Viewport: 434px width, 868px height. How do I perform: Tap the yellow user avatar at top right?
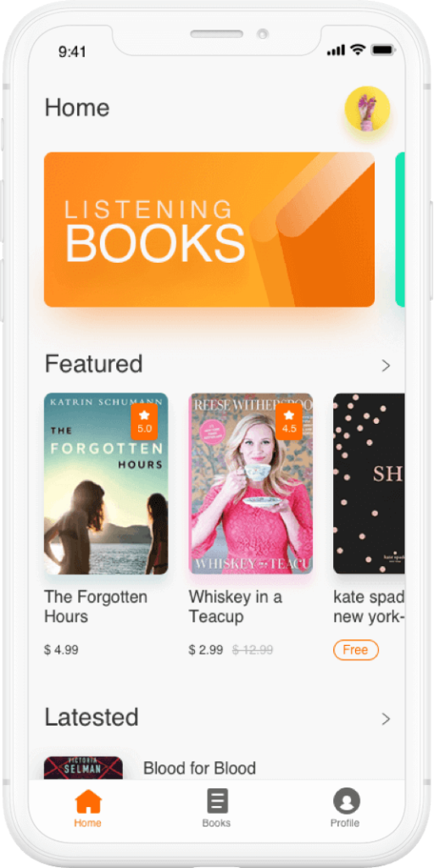[x=368, y=108]
